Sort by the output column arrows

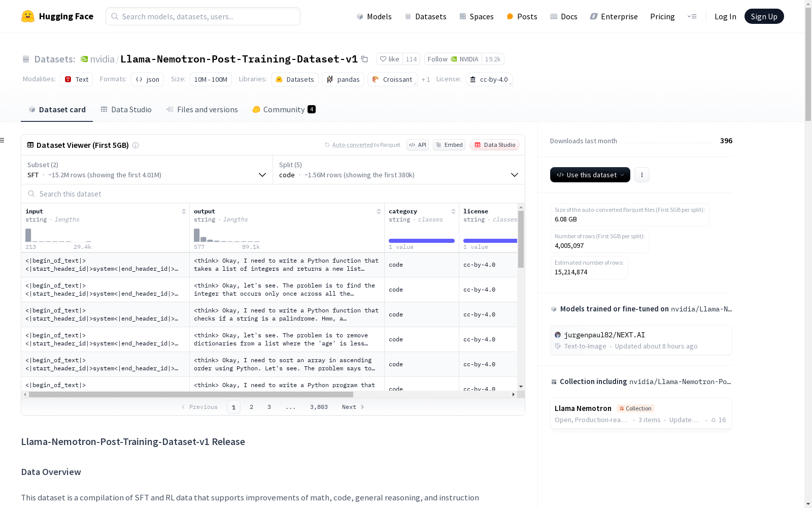pyautogui.click(x=379, y=211)
